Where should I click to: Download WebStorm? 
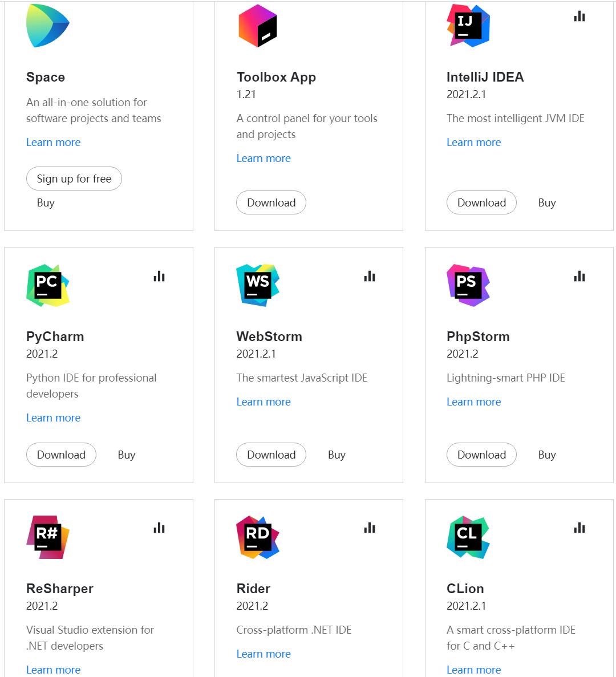coord(271,455)
